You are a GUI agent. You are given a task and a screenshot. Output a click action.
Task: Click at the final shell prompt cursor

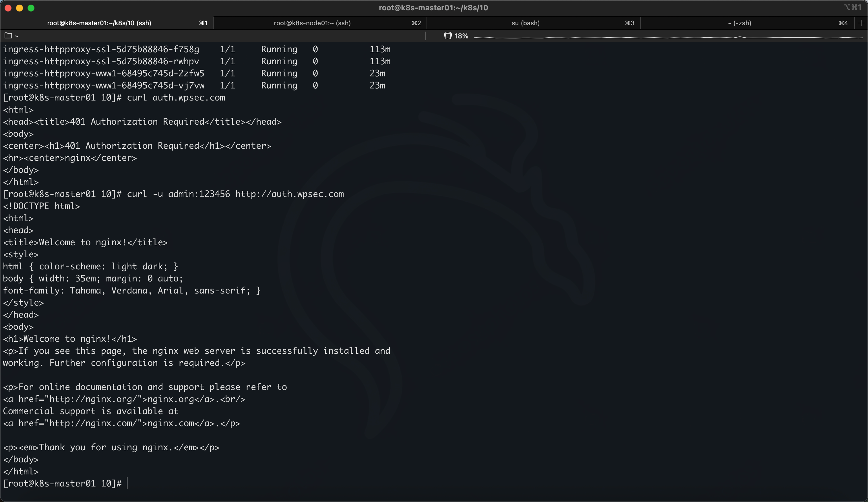click(127, 483)
